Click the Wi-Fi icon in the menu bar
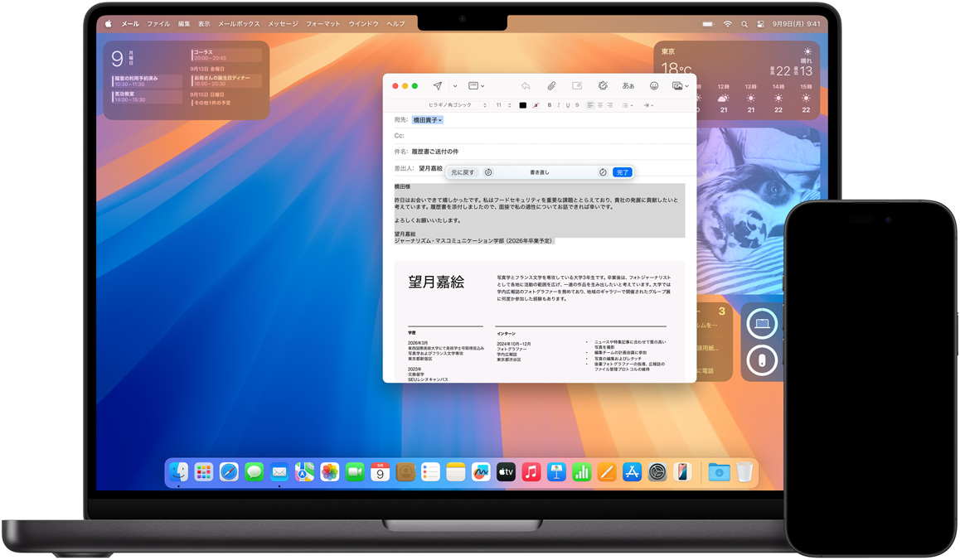Viewport: 960px width, 560px height. point(727,24)
